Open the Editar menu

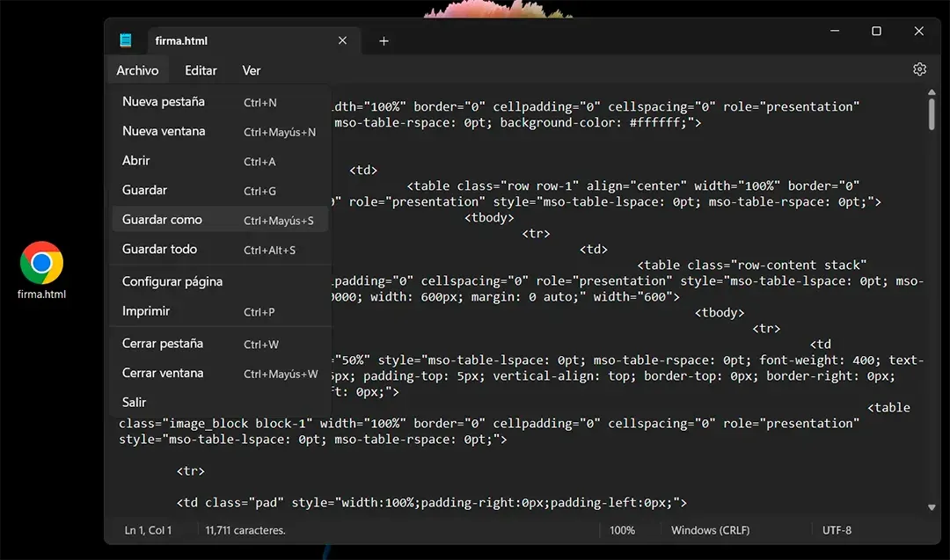click(200, 70)
